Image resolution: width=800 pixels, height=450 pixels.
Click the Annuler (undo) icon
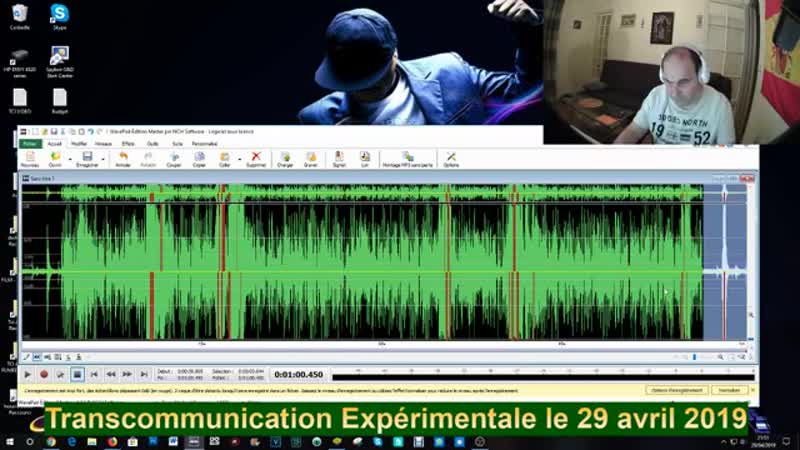pyautogui.click(x=123, y=158)
